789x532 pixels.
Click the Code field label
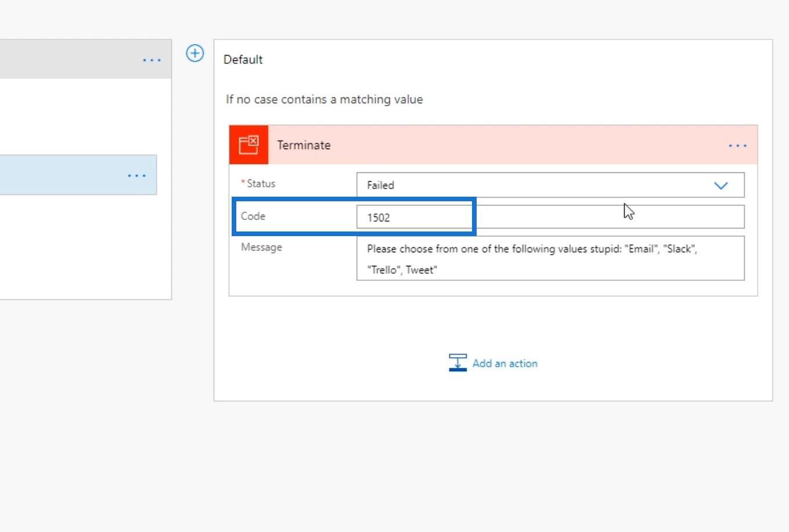pyautogui.click(x=253, y=216)
